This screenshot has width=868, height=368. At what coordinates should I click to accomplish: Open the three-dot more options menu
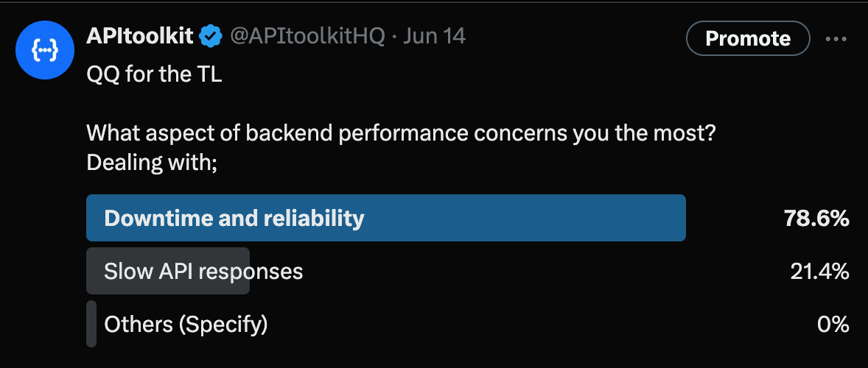[x=836, y=39]
